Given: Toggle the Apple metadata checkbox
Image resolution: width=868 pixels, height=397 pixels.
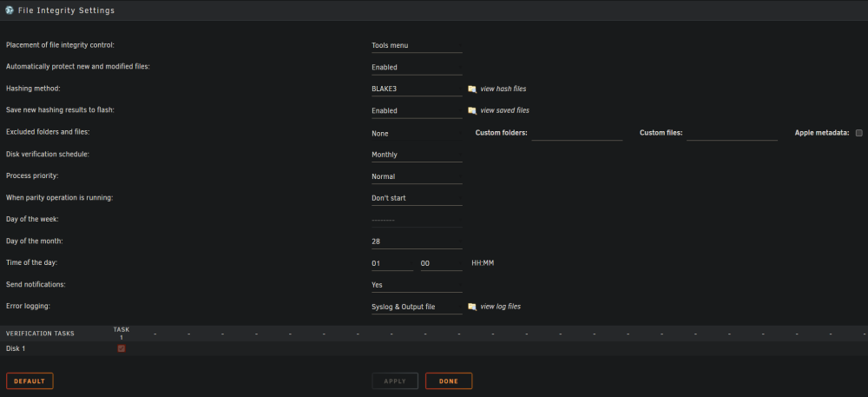Looking at the screenshot, I should point(859,133).
